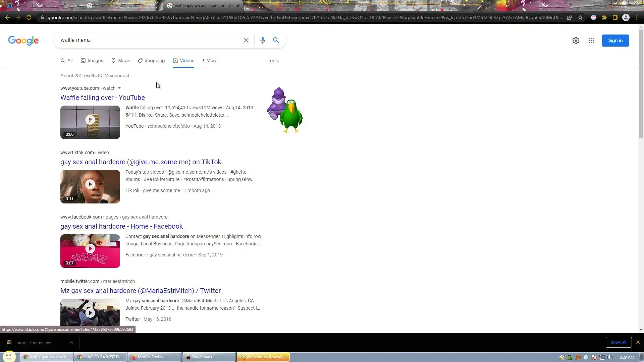Screen dimensions: 644x362
Task: Switch to the Shopping search tab
Action: (151, 61)
